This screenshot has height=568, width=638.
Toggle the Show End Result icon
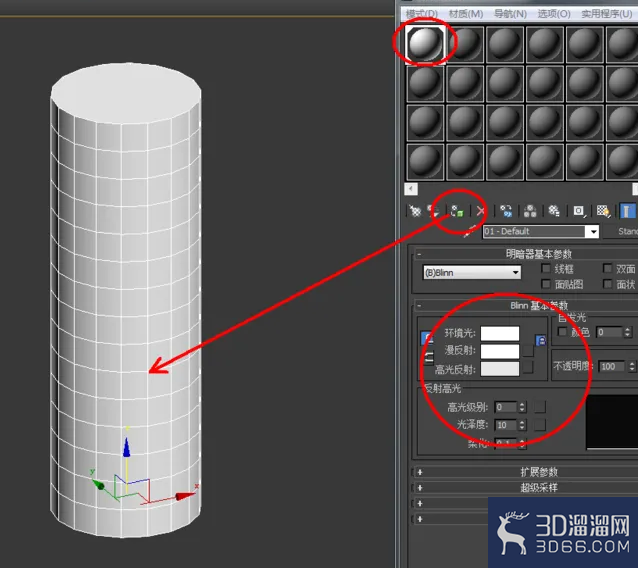627,211
